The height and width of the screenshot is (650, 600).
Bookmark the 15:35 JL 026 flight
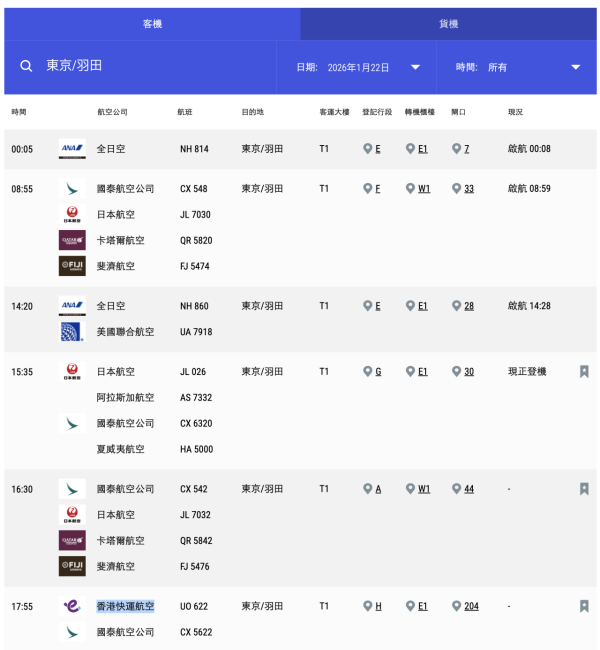(584, 371)
